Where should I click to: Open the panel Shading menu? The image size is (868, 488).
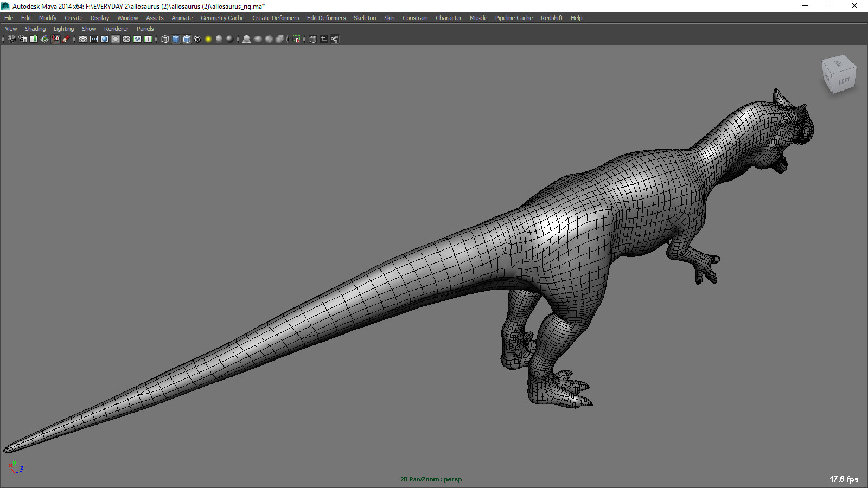coord(35,29)
